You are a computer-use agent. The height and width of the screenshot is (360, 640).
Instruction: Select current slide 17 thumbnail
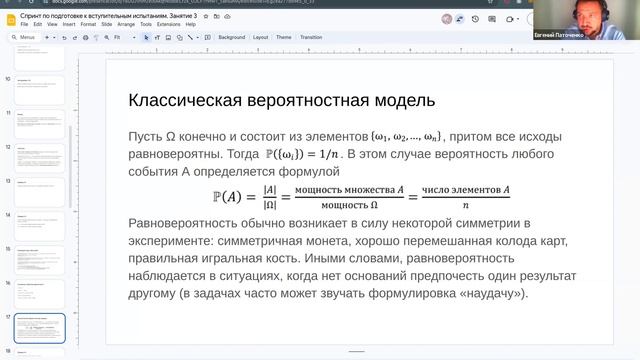(x=39, y=328)
